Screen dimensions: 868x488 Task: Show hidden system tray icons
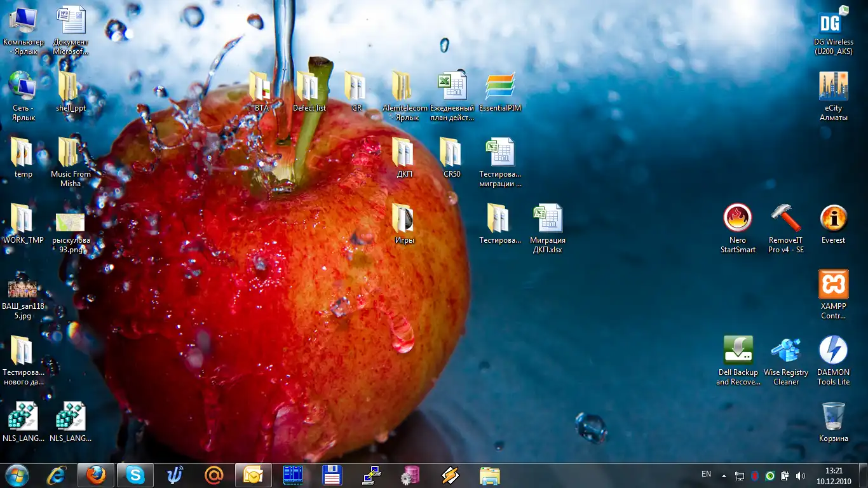point(724,475)
